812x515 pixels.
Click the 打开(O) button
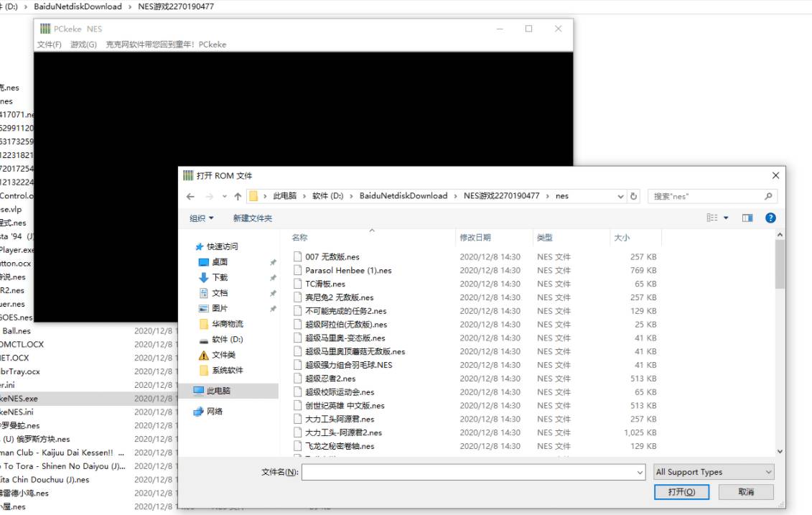click(681, 492)
